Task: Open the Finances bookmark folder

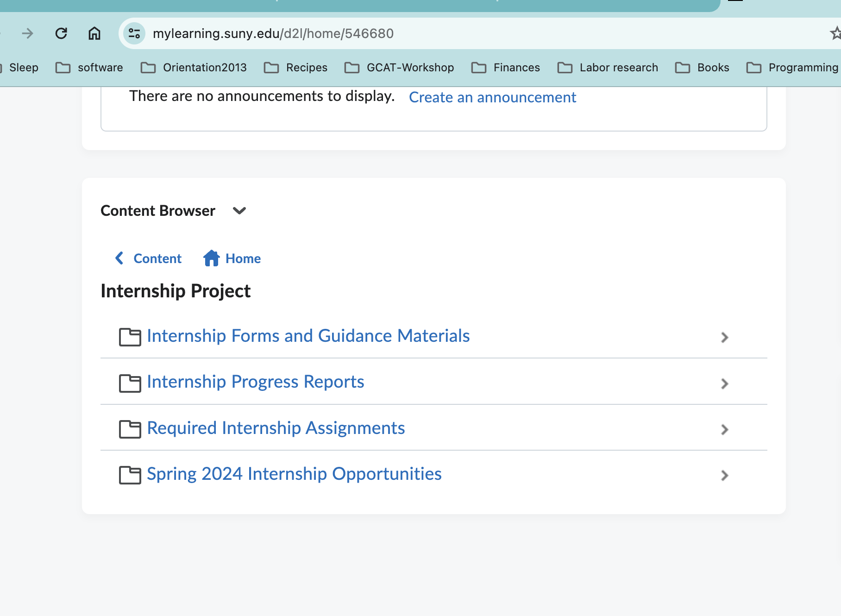Action: click(506, 68)
